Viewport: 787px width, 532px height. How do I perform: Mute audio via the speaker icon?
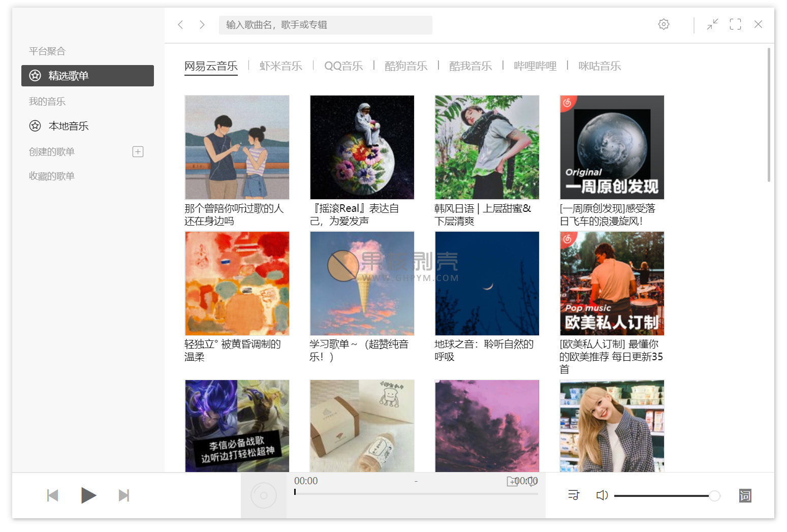point(602,495)
